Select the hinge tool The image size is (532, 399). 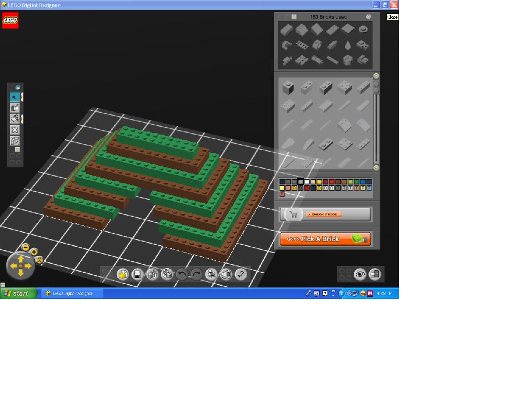pyautogui.click(x=15, y=140)
